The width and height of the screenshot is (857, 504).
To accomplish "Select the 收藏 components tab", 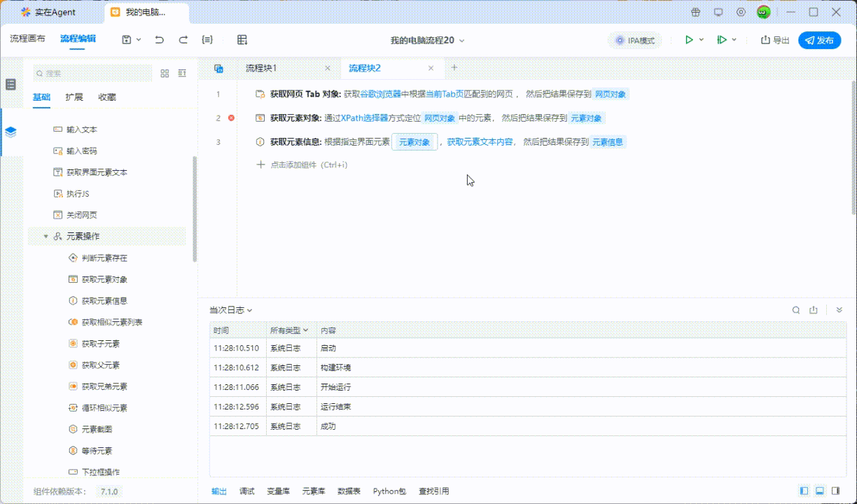I will (107, 97).
